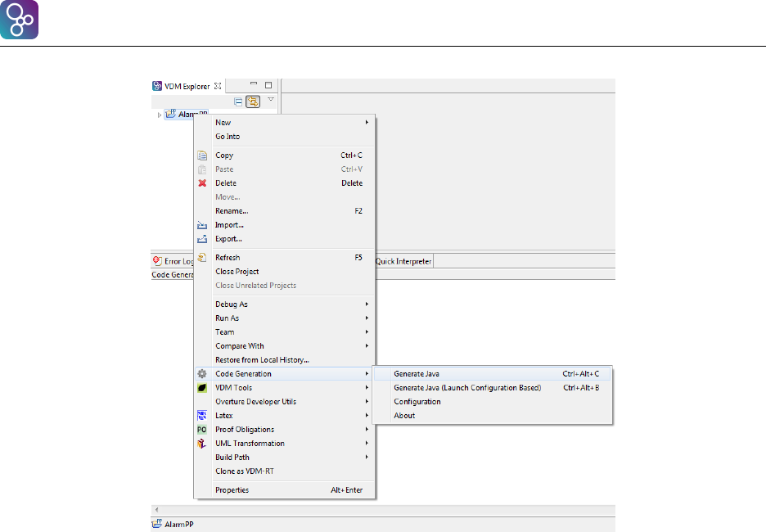Expand the Debug As submenu arrow
The height and width of the screenshot is (532, 766).
[367, 304]
